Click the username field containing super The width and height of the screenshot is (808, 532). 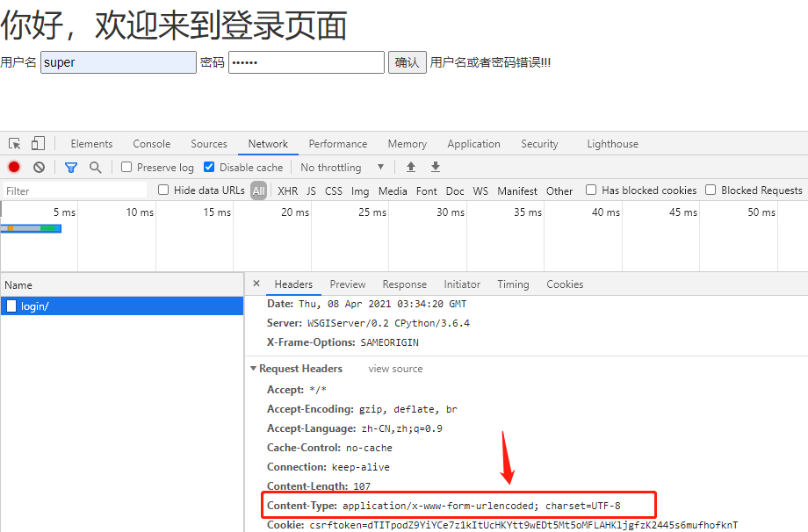pyautogui.click(x=119, y=62)
